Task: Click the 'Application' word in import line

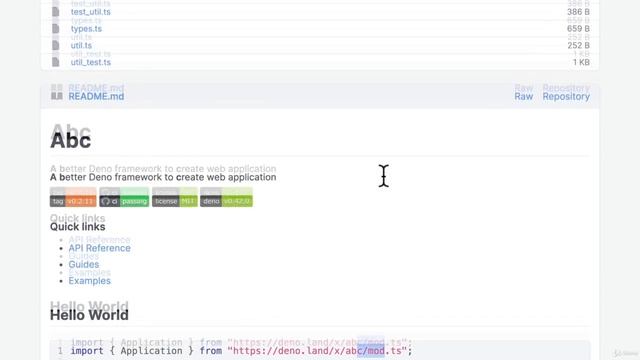Action: click(151, 351)
